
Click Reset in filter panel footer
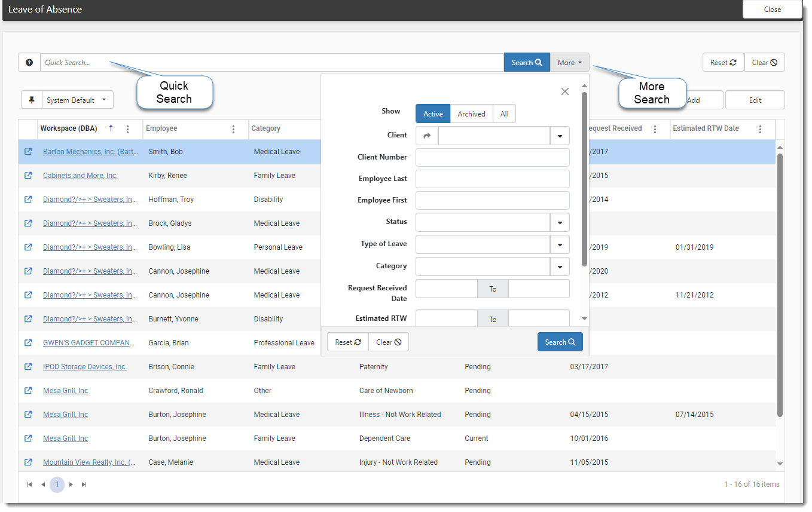(x=348, y=342)
